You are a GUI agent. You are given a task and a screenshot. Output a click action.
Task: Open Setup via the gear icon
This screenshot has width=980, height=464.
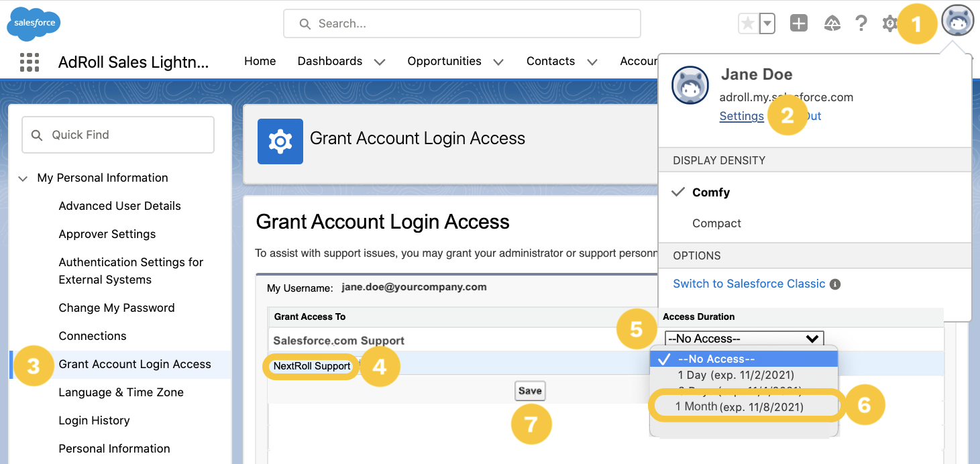pyautogui.click(x=889, y=23)
